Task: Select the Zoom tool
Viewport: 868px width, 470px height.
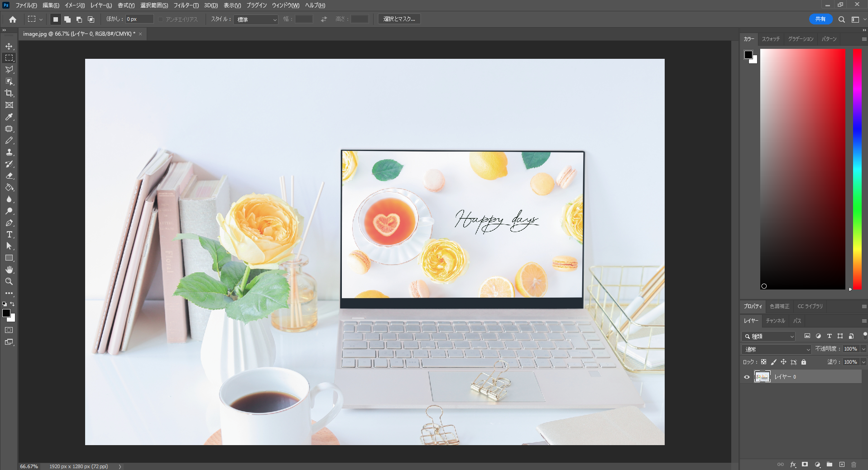Action: click(x=9, y=282)
